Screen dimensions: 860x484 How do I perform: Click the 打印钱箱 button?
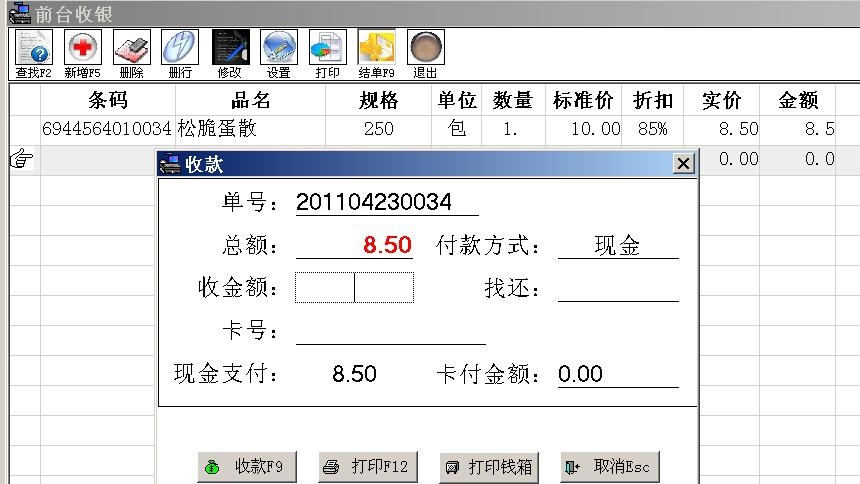click(x=489, y=467)
